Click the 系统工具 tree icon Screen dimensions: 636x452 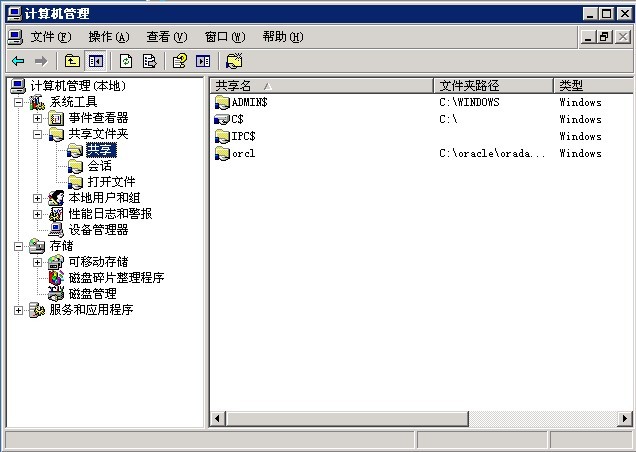[37, 102]
